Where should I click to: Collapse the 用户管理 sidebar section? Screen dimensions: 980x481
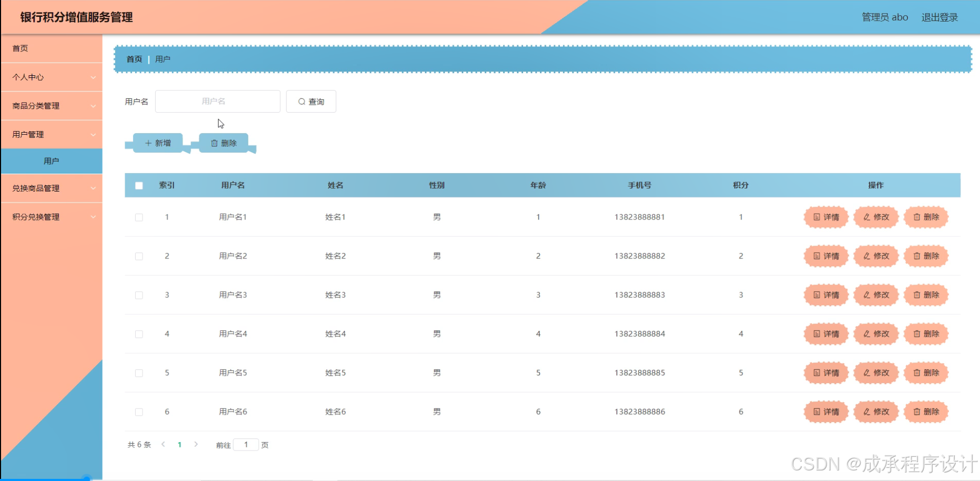[51, 134]
